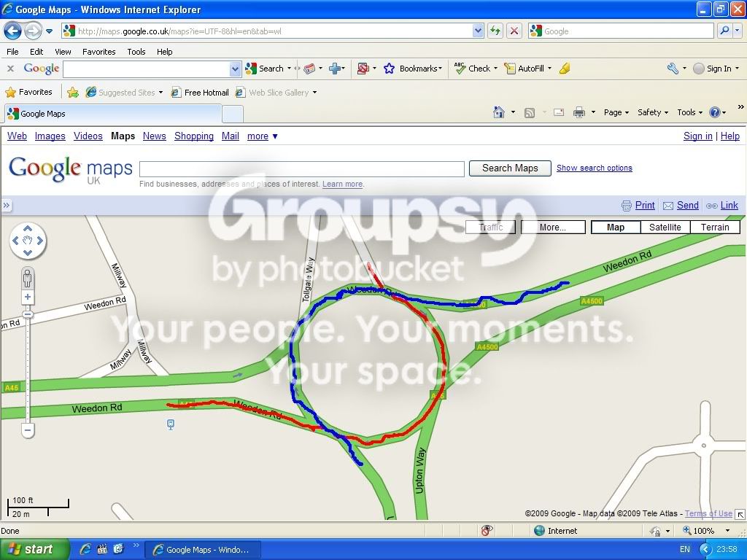747x560 pixels.
Task: Click the Images link
Action: 50,136
